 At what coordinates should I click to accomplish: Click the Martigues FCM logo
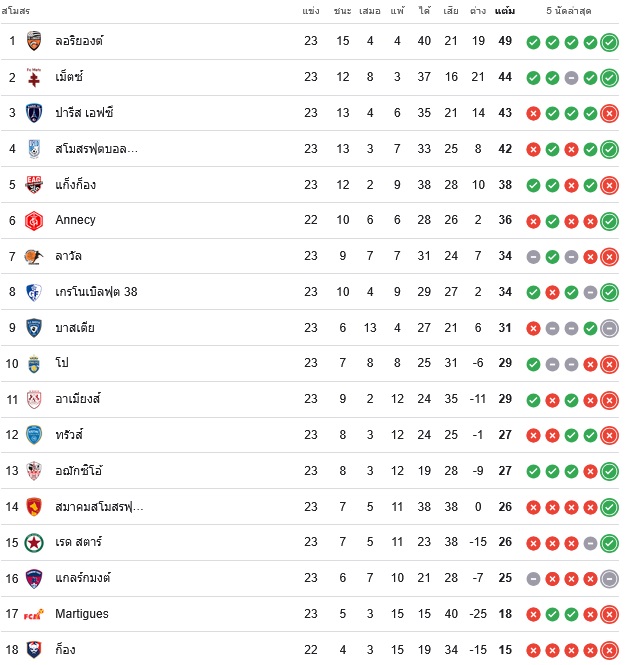pos(34,615)
